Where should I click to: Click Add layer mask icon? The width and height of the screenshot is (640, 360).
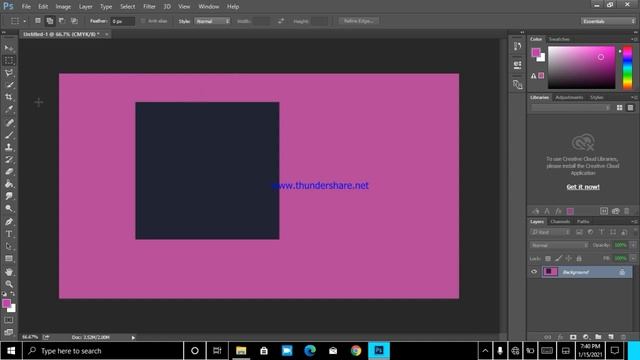pyautogui.click(x=573, y=337)
